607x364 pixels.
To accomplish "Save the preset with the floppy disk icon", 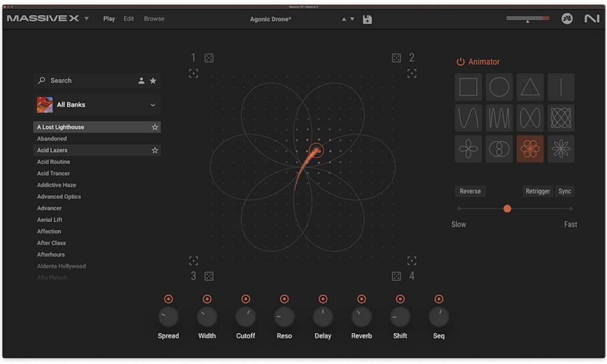I will [368, 20].
